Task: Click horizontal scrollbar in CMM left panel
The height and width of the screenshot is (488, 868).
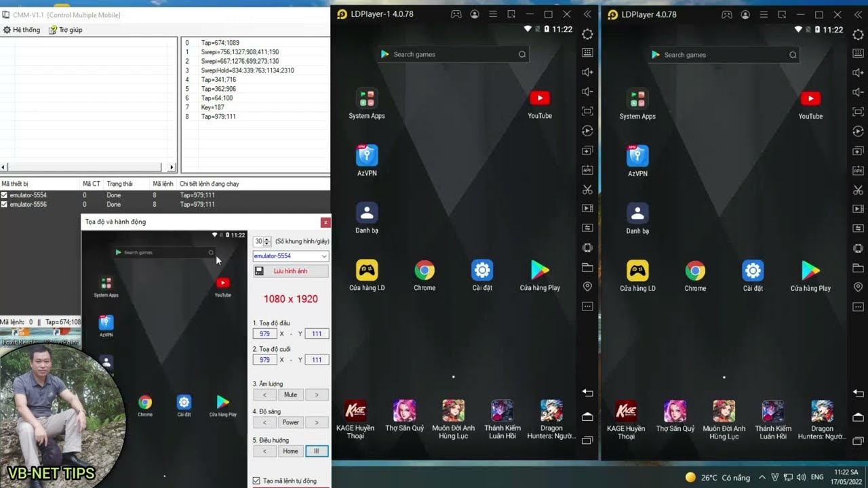Action: (84, 167)
